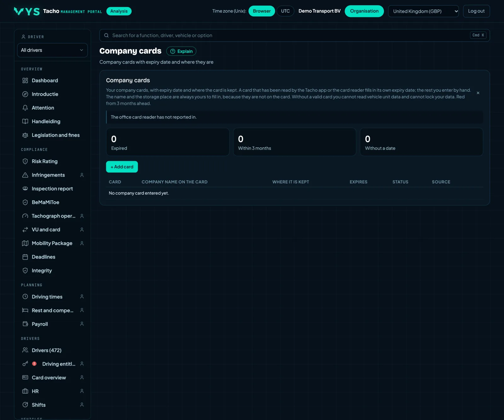Screen dimensions: 504x420
Task: Switch time zone to UTC
Action: pos(285,11)
